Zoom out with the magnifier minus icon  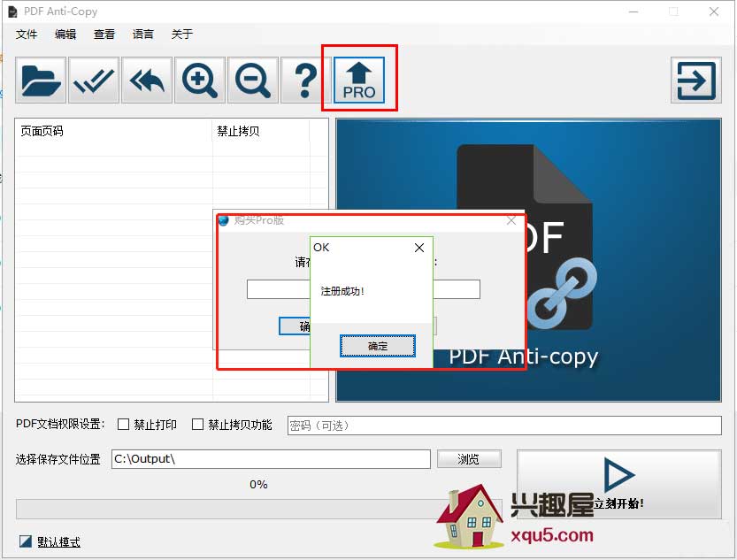pos(253,81)
